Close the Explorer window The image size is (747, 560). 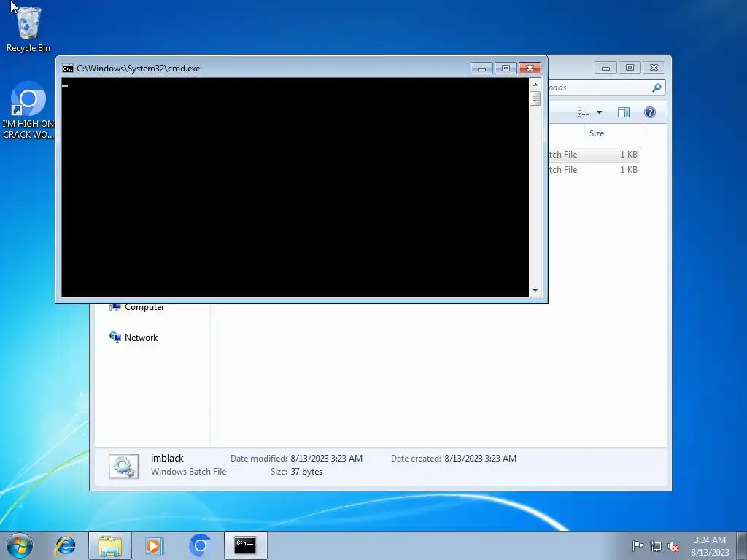tap(654, 68)
